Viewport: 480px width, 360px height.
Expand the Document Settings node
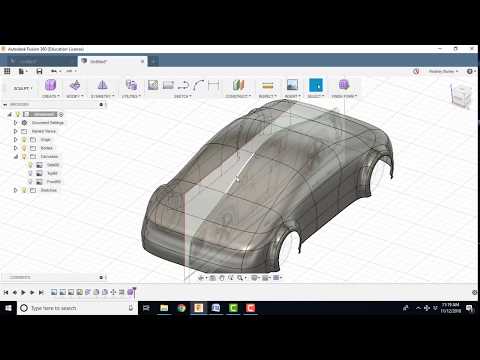tap(15, 123)
